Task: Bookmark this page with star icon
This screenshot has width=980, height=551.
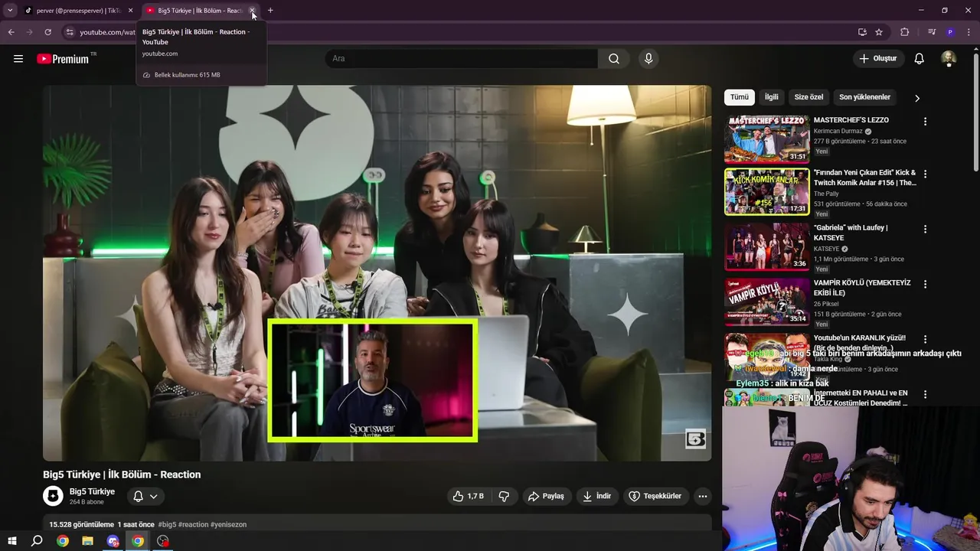Action: 879,32
